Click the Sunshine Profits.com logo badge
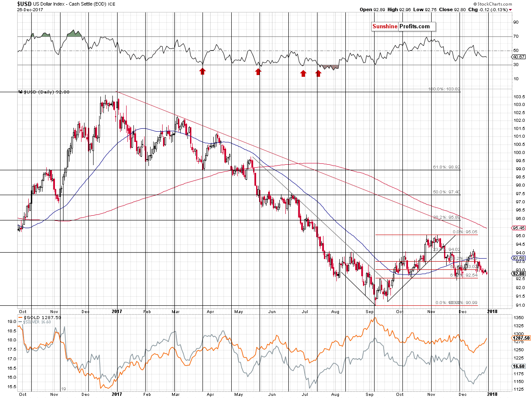The height and width of the screenshot is (398, 532). 403,27
